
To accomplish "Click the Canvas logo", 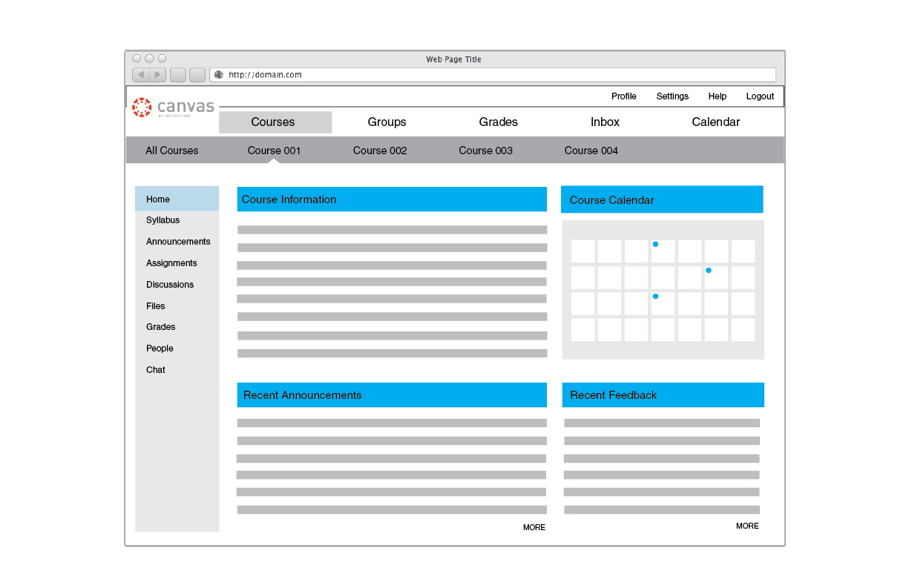I will pos(173,108).
